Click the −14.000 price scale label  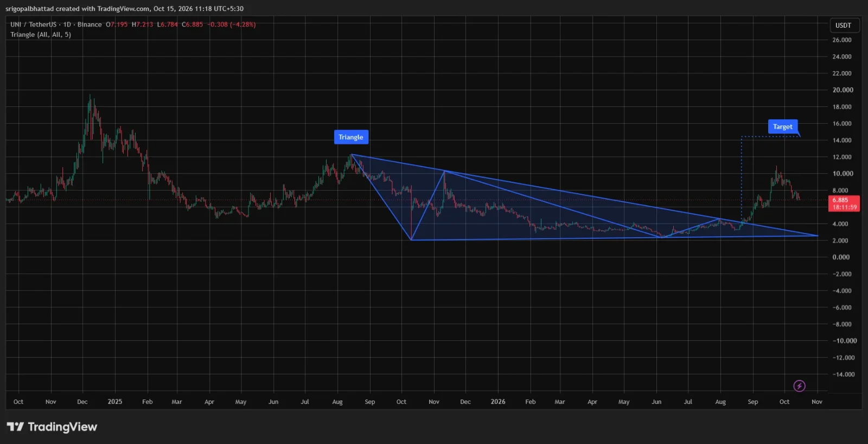[844, 375]
